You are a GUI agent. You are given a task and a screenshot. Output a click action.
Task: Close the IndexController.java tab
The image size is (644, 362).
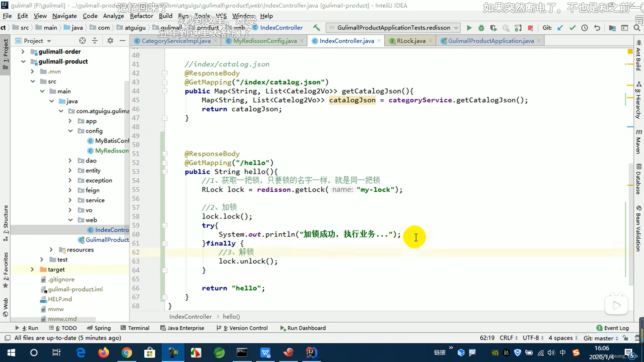[x=379, y=41]
